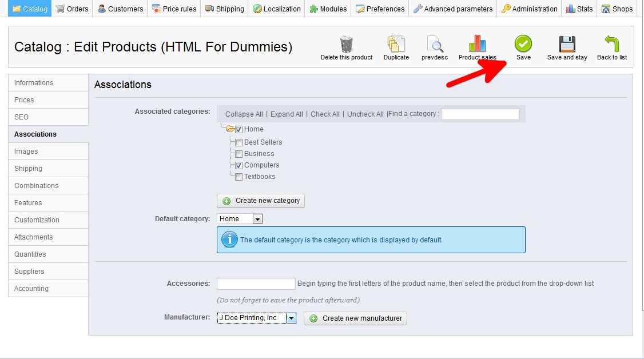Click the info icon in default category notice
The height and width of the screenshot is (359, 644).
tap(229, 240)
